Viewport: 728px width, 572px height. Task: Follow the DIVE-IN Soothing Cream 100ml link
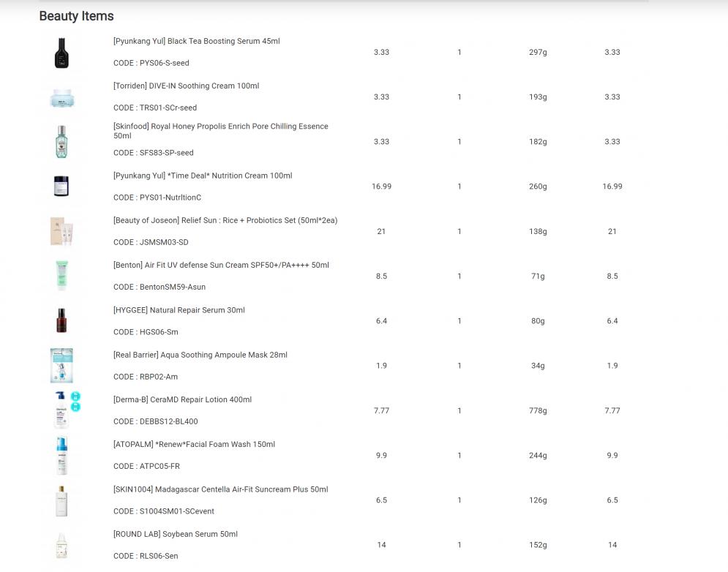click(x=186, y=86)
